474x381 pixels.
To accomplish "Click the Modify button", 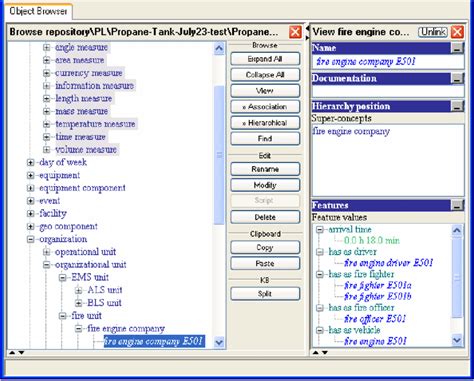I will pyautogui.click(x=265, y=185).
